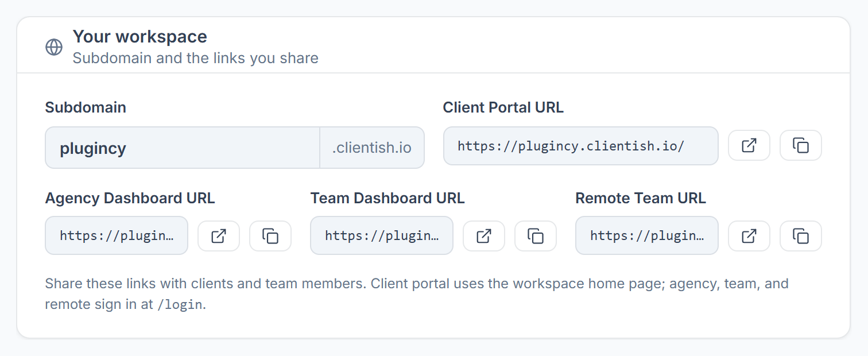
Task: Click the Subdomain label
Action: coord(86,107)
